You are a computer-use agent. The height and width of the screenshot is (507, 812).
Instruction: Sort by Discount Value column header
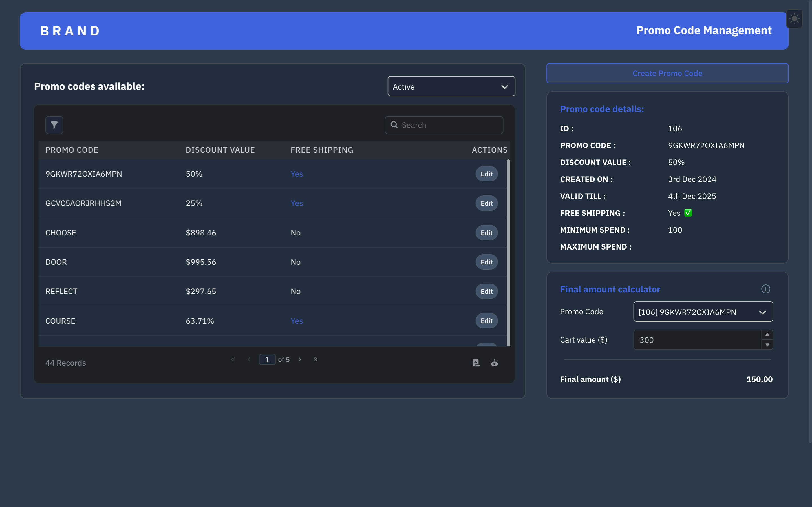point(220,150)
